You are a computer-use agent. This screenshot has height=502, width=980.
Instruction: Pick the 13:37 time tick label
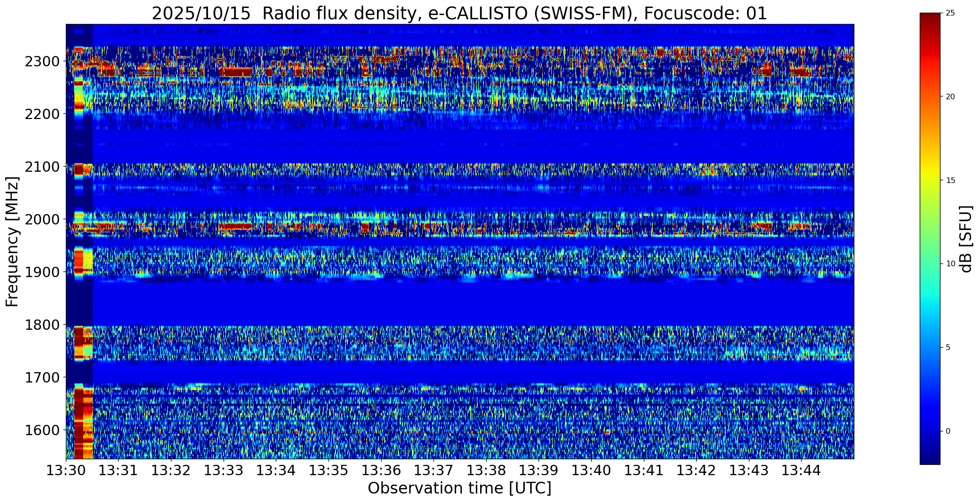(434, 470)
